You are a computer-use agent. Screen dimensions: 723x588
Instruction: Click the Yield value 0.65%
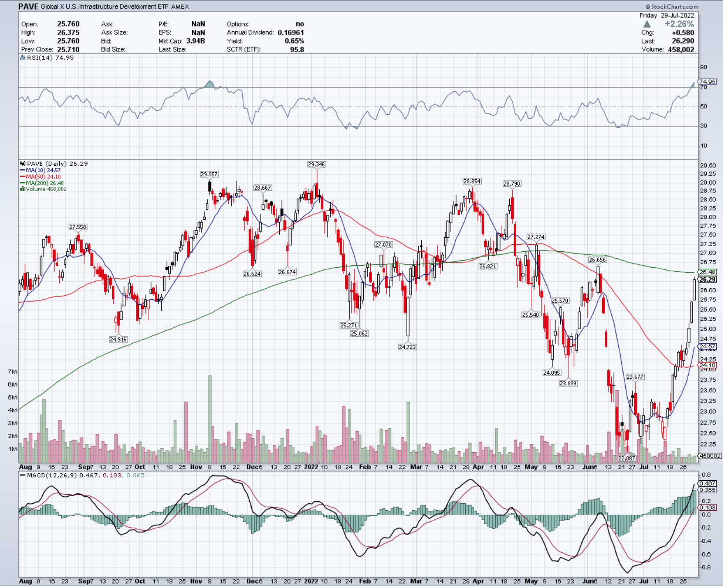pyautogui.click(x=294, y=41)
